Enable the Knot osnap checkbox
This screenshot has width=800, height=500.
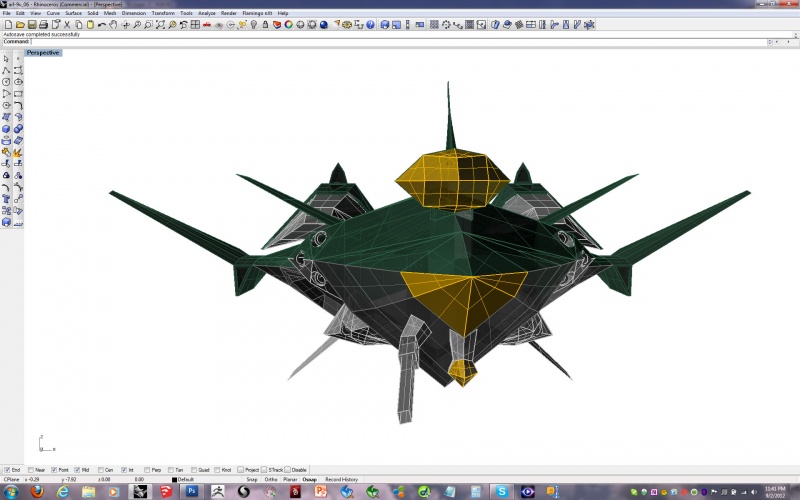tap(217, 470)
